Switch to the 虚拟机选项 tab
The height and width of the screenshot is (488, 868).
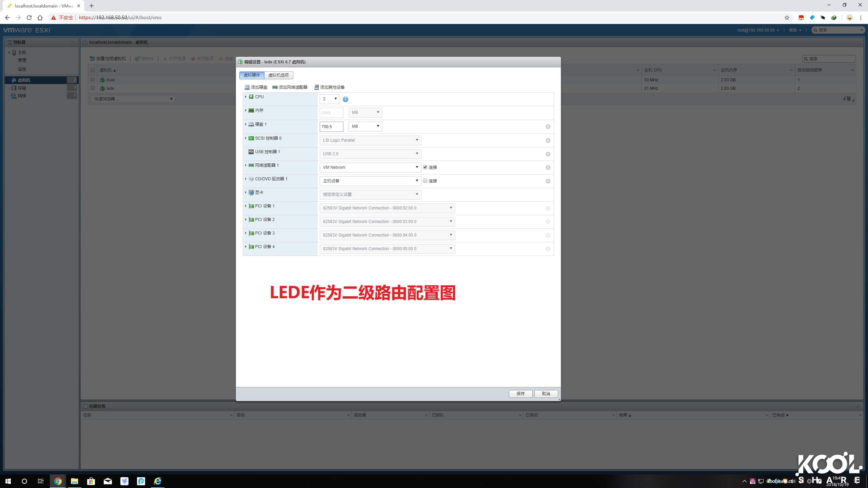tap(279, 75)
